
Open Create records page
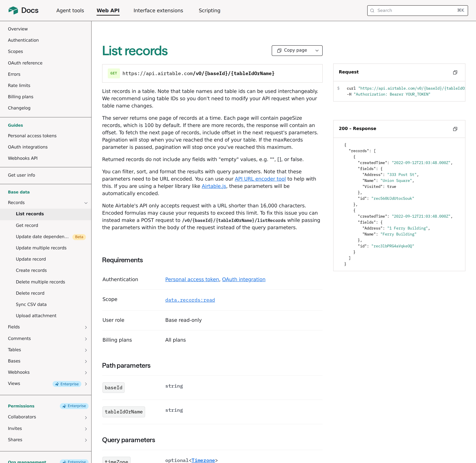pyautogui.click(x=31, y=270)
